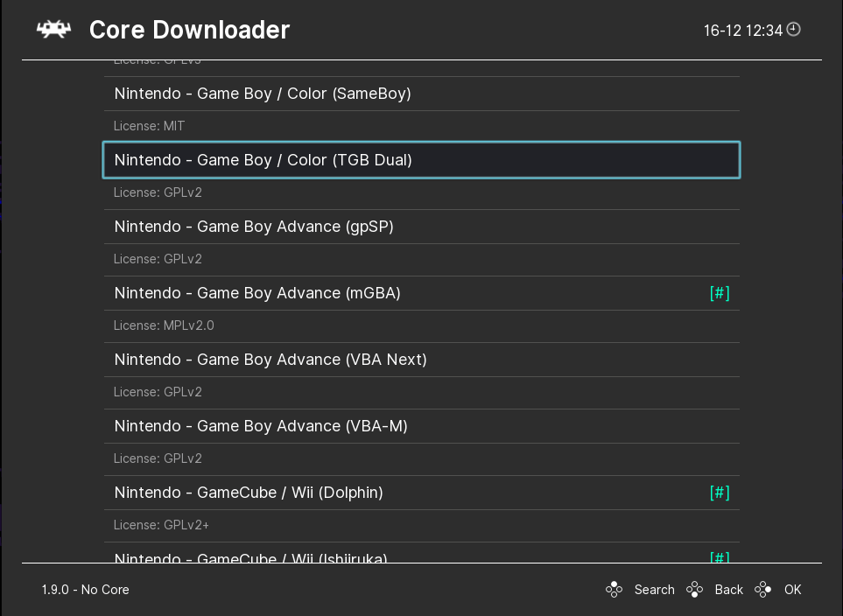Image resolution: width=843 pixels, height=616 pixels.
Task: Click installed [#] marker on Dolphin row
Action: [720, 493]
